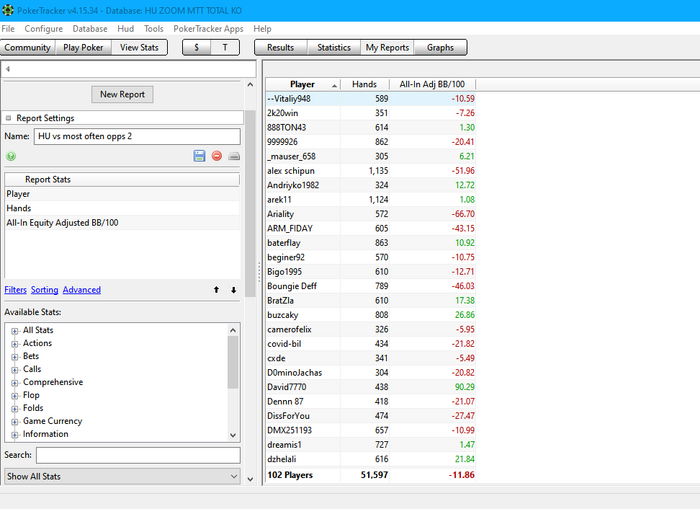700x509 pixels.
Task: Click the Search stats input field
Action: click(138, 455)
